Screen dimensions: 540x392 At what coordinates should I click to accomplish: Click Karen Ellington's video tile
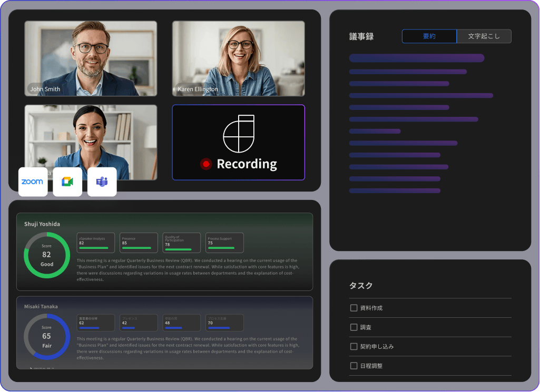[238, 58]
